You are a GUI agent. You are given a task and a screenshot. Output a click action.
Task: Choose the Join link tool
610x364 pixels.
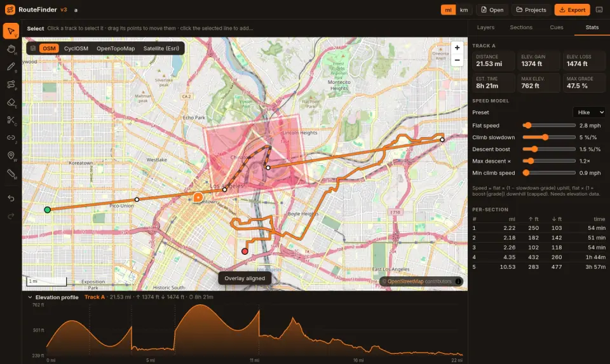11,138
